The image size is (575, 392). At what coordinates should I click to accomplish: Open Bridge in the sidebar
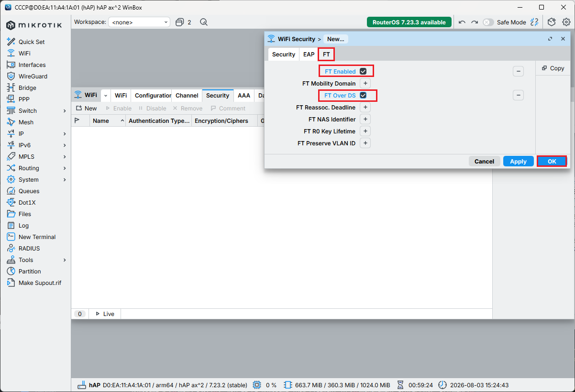pyautogui.click(x=27, y=87)
